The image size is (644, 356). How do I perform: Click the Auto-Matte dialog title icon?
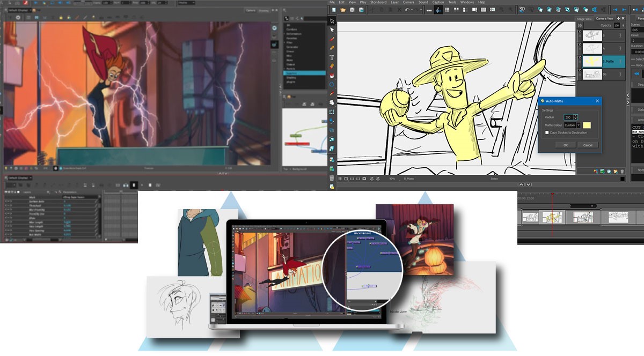543,101
